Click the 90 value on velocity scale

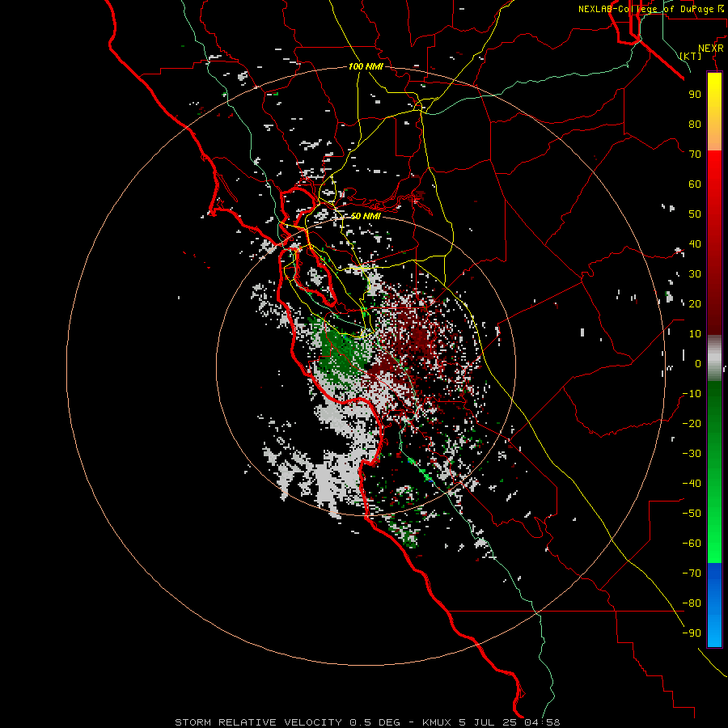click(695, 95)
